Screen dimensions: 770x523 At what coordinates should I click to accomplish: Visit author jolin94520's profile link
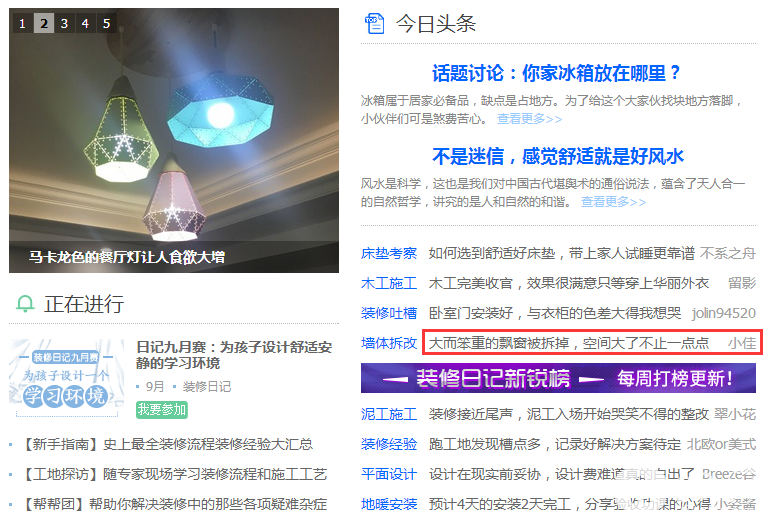724,313
